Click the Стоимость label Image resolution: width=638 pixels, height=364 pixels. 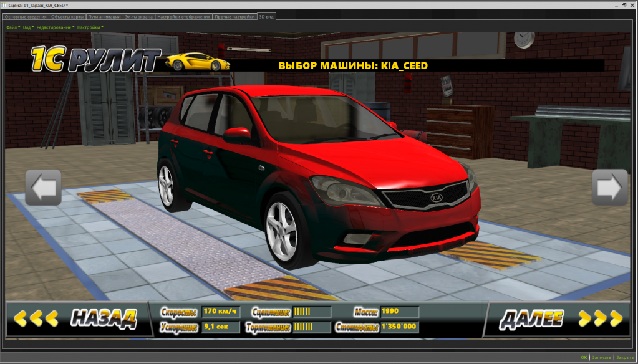coord(357,327)
